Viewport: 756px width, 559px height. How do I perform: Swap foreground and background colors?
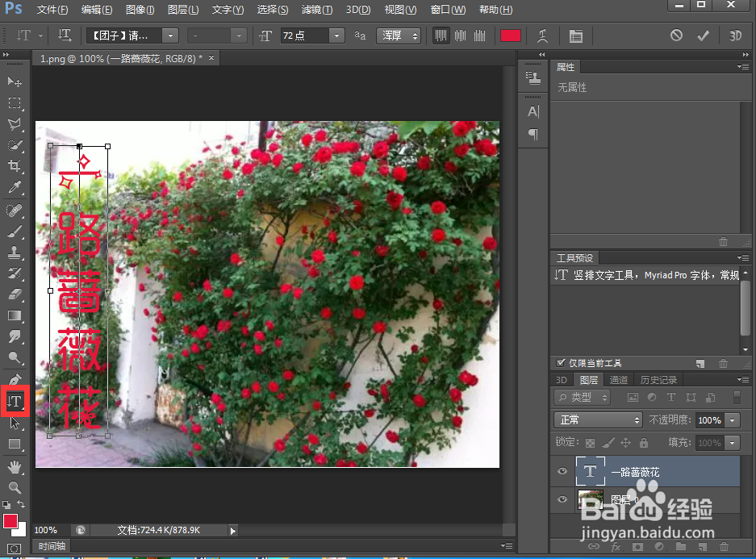click(x=21, y=504)
